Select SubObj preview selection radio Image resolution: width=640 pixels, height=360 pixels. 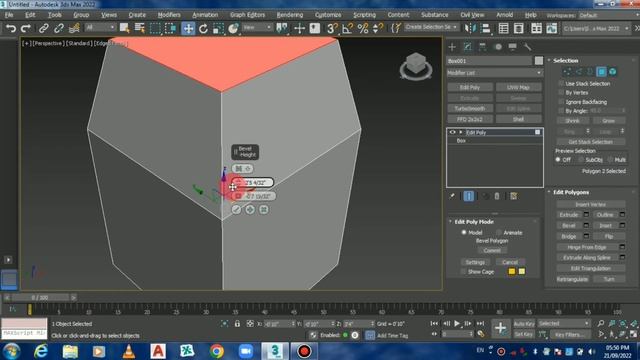(582, 160)
